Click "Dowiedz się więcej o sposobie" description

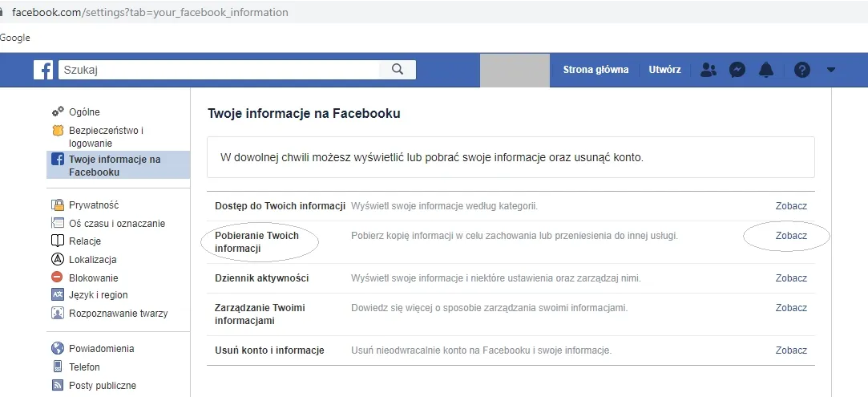tap(490, 308)
